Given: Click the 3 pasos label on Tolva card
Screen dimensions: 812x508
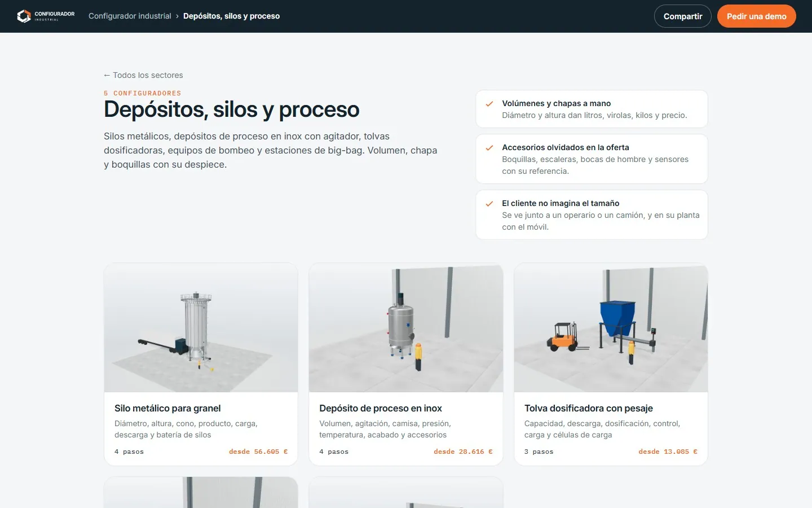Looking at the screenshot, I should click(539, 452).
